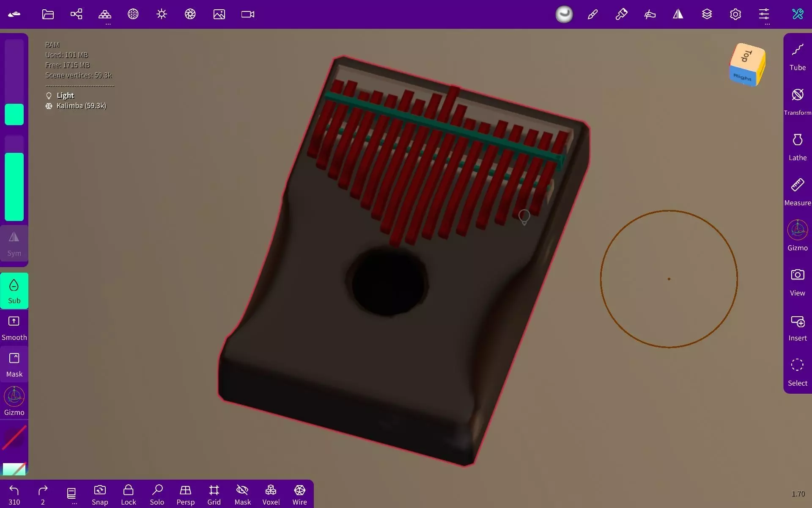This screenshot has height=508, width=812.
Task: Open the Scene tree menu
Action: [x=76, y=14]
